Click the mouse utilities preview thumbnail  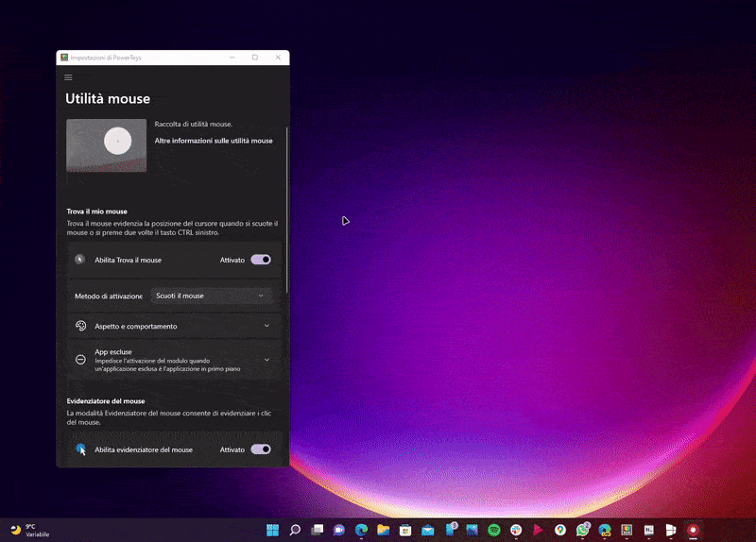107,145
